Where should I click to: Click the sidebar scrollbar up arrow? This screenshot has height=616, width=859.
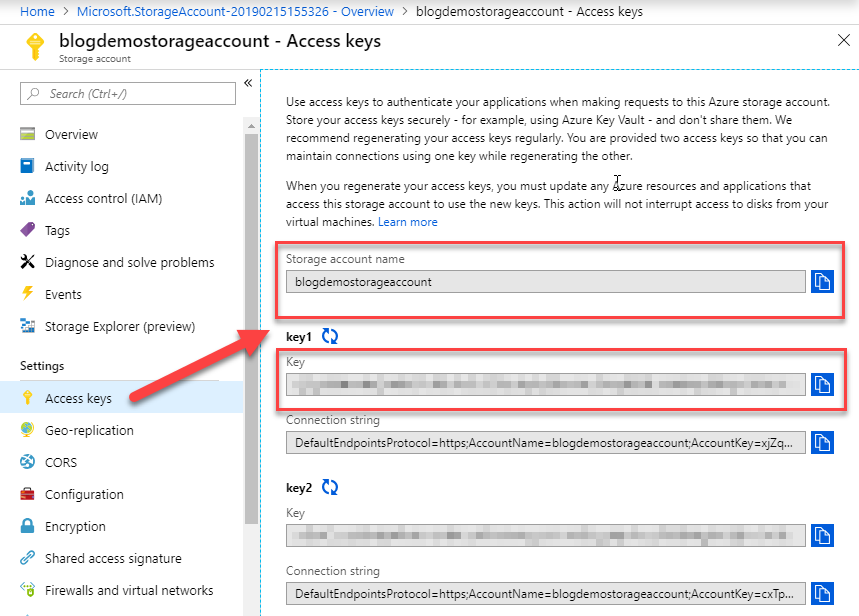pyautogui.click(x=251, y=126)
